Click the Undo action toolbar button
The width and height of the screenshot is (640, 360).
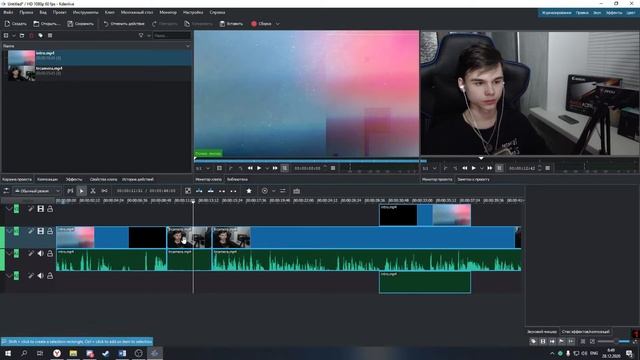tap(124, 24)
